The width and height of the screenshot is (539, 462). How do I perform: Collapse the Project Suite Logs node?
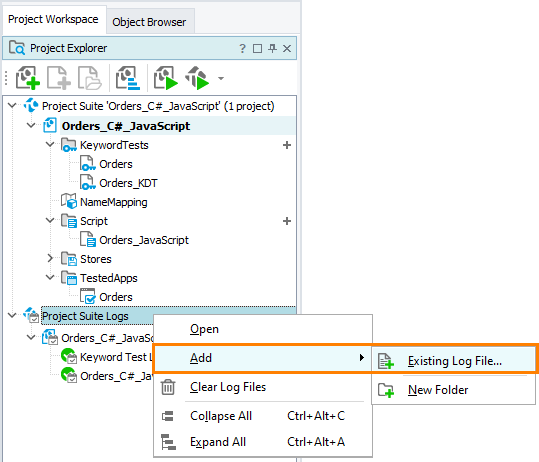click(12, 315)
